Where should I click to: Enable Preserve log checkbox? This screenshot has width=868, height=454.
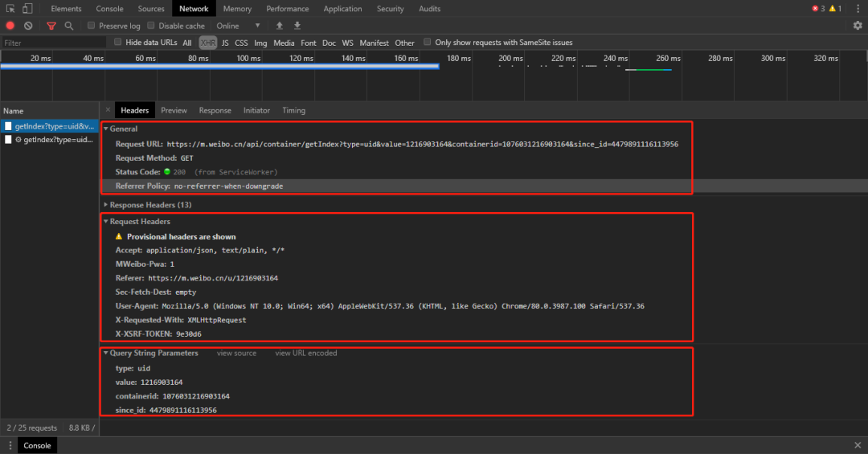point(92,26)
